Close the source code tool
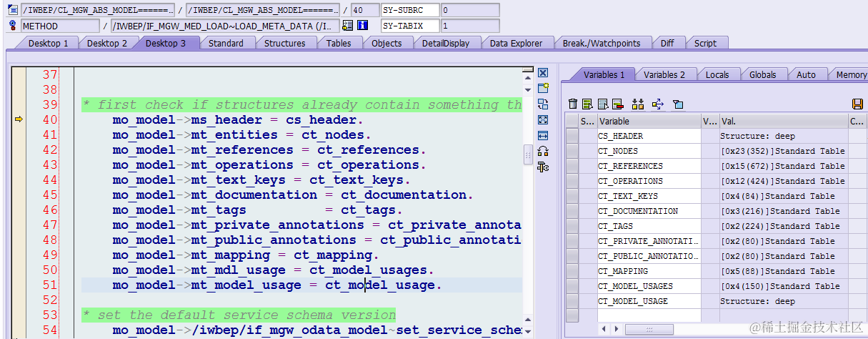This screenshot has width=868, height=339. coord(543,73)
